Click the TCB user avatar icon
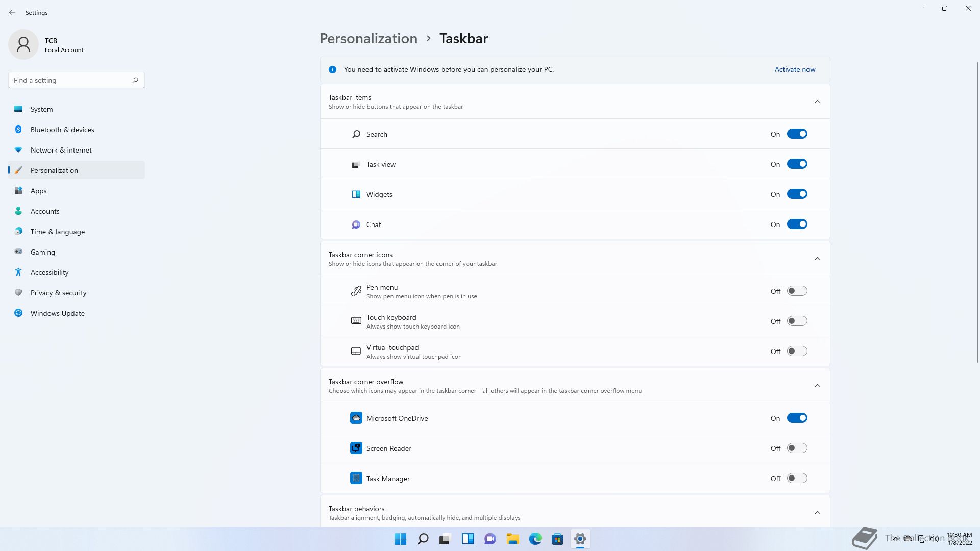This screenshot has width=980, height=551. tap(23, 44)
